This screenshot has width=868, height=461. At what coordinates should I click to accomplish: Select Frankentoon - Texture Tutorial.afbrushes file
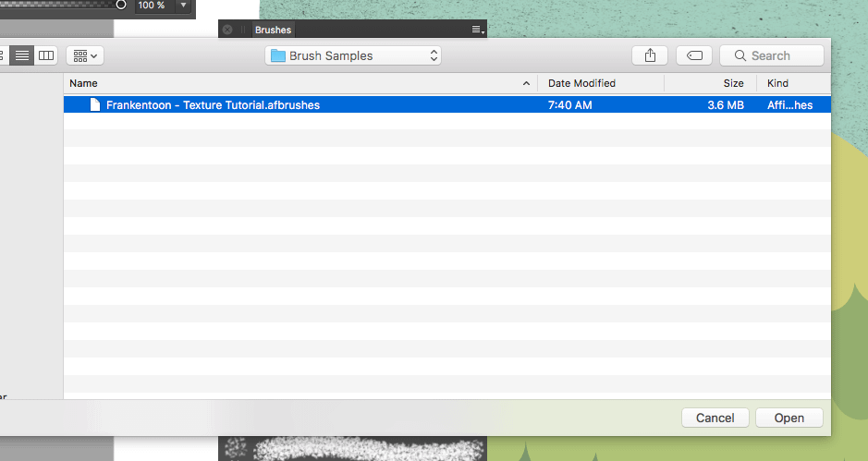click(447, 104)
